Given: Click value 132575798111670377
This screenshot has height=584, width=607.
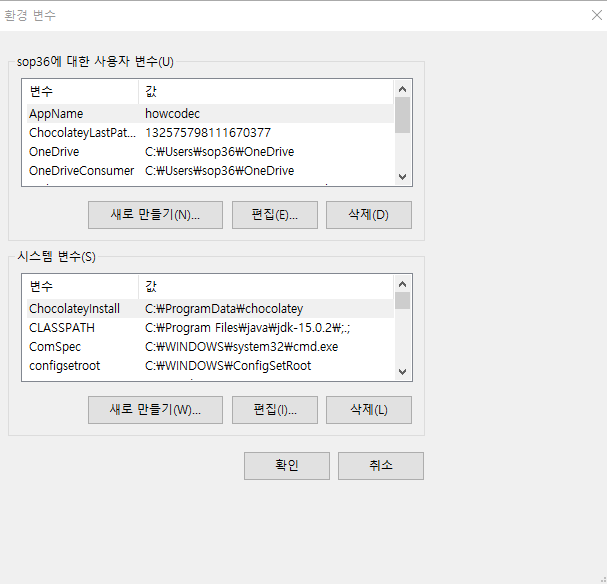Looking at the screenshot, I should click(208, 133).
